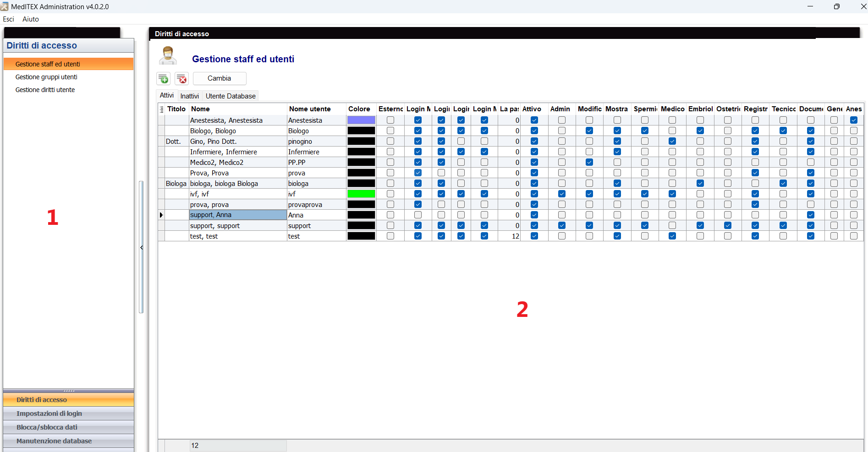This screenshot has width=868, height=452.
Task: Sort by the Nome column header
Action: 238,109
